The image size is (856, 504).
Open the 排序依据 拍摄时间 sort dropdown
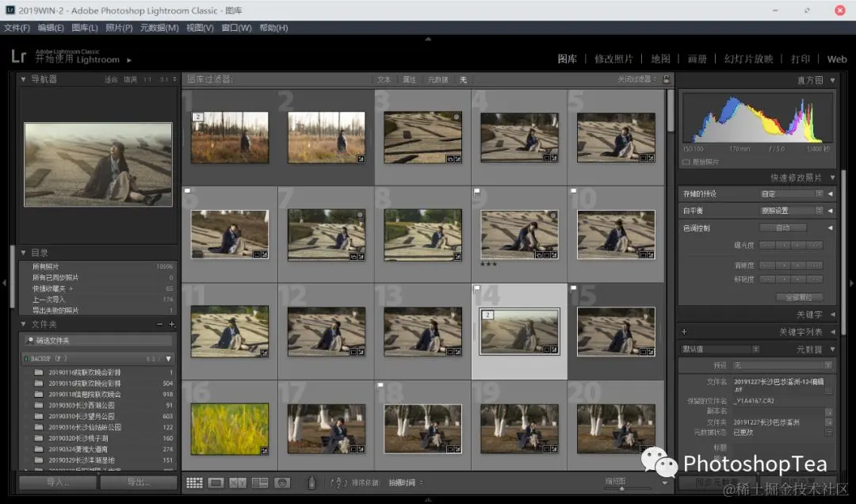click(406, 483)
